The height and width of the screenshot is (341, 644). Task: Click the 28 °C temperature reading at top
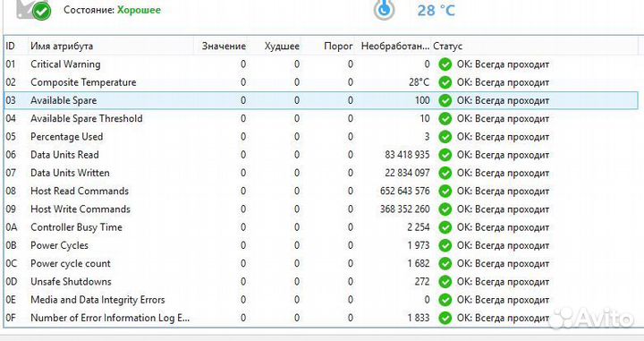click(x=436, y=10)
